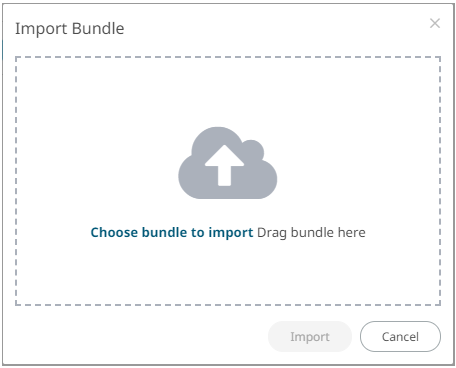Screen dimensions: 456x368
Task: Click the Cancel button
Action: [400, 337]
